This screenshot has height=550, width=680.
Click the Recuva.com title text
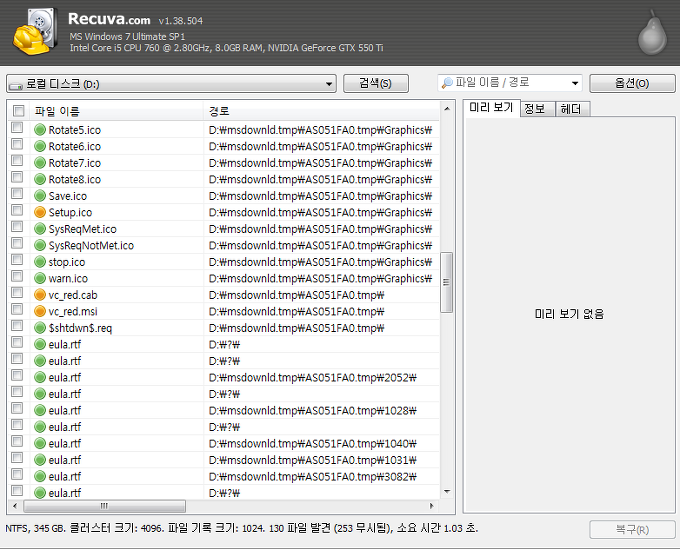[x=109, y=19]
